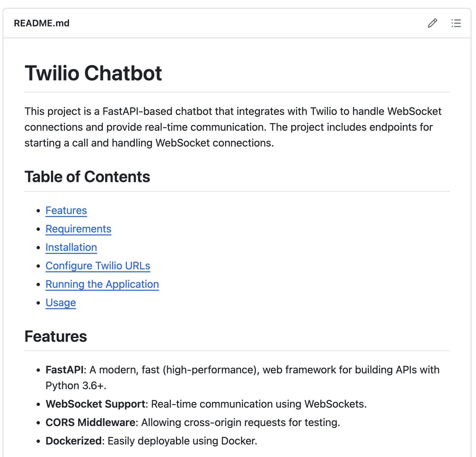The height and width of the screenshot is (457, 476).
Task: Click the Twilio Chatbot main heading
Action: pyautogui.click(x=93, y=73)
